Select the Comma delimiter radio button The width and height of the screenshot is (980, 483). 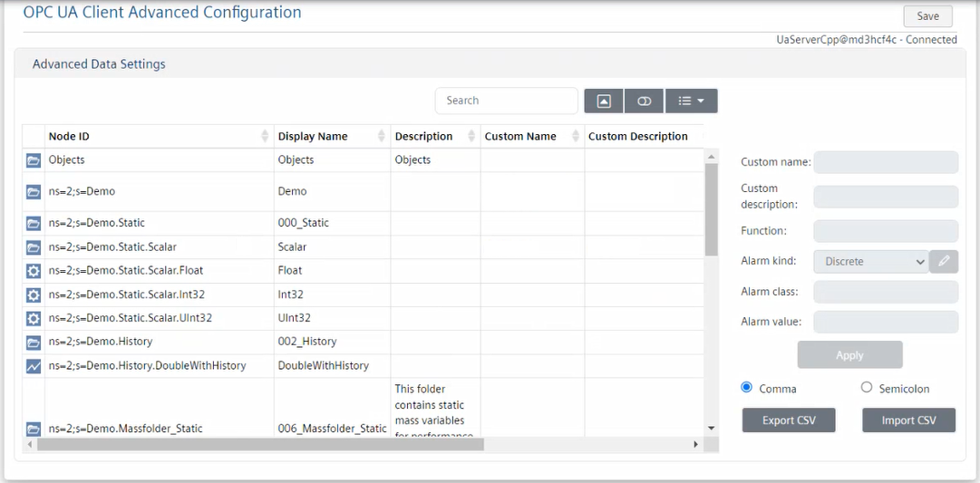click(x=747, y=388)
